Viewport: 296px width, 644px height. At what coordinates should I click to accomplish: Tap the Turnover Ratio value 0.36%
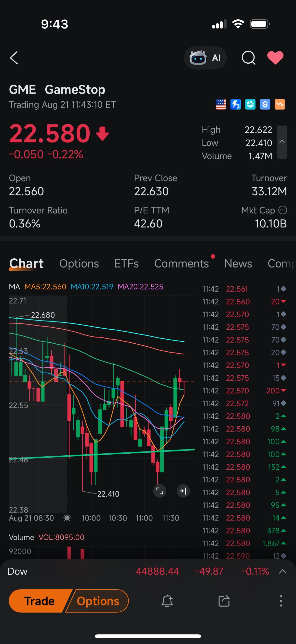pos(25,224)
